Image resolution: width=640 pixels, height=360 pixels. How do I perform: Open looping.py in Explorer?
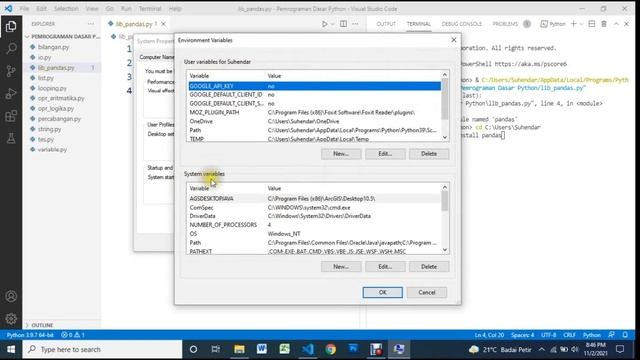tap(52, 88)
